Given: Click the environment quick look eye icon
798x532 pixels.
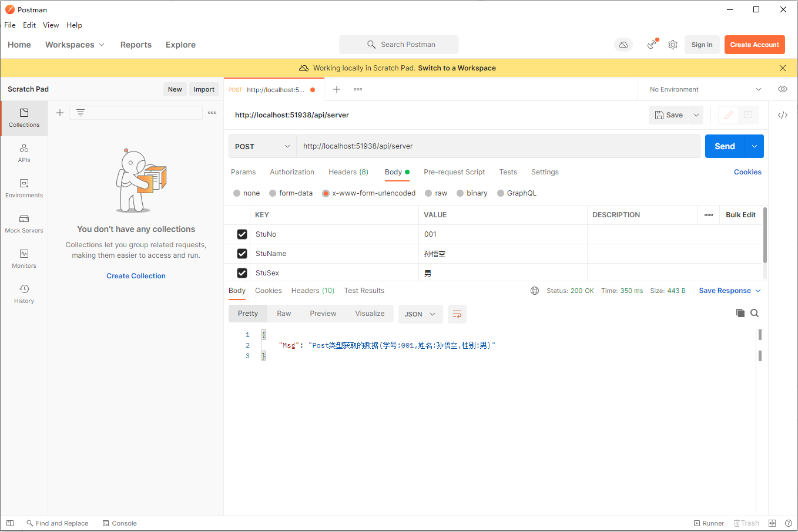Looking at the screenshot, I should pos(783,89).
